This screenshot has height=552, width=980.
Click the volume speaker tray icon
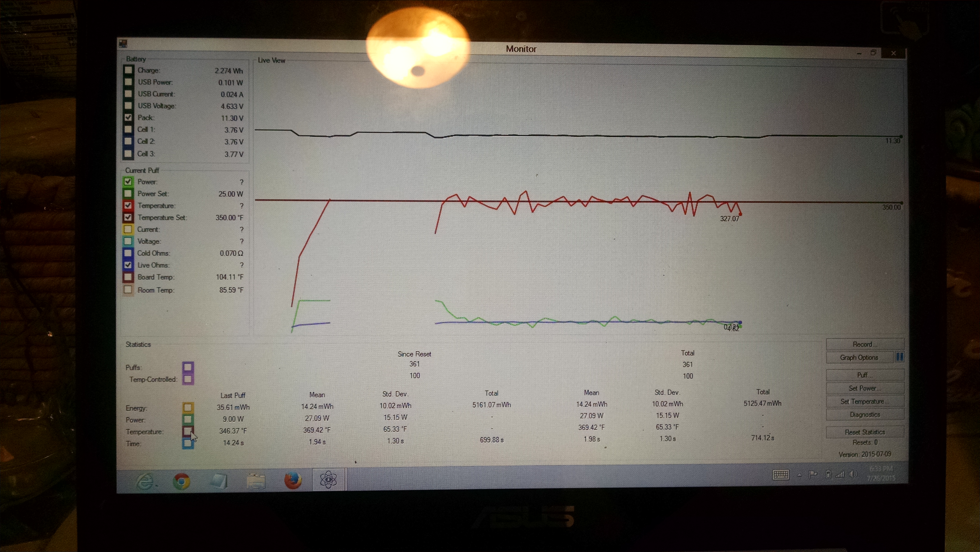[854, 474]
